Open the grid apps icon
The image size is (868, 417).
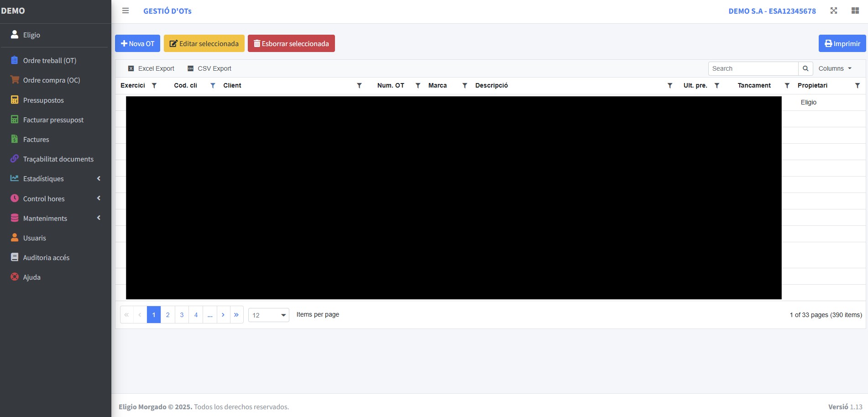click(855, 10)
